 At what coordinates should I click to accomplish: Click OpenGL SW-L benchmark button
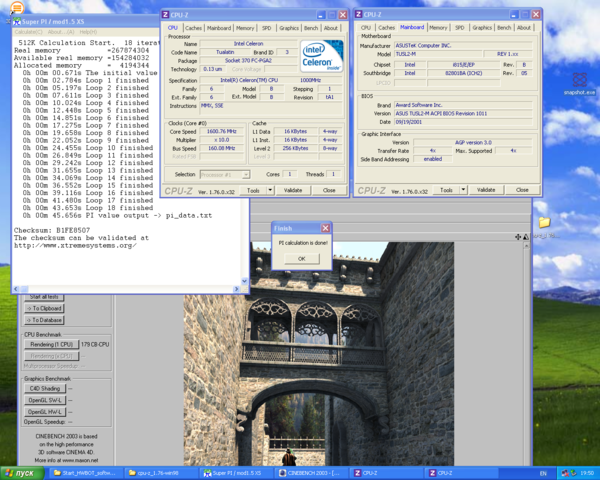[45, 400]
